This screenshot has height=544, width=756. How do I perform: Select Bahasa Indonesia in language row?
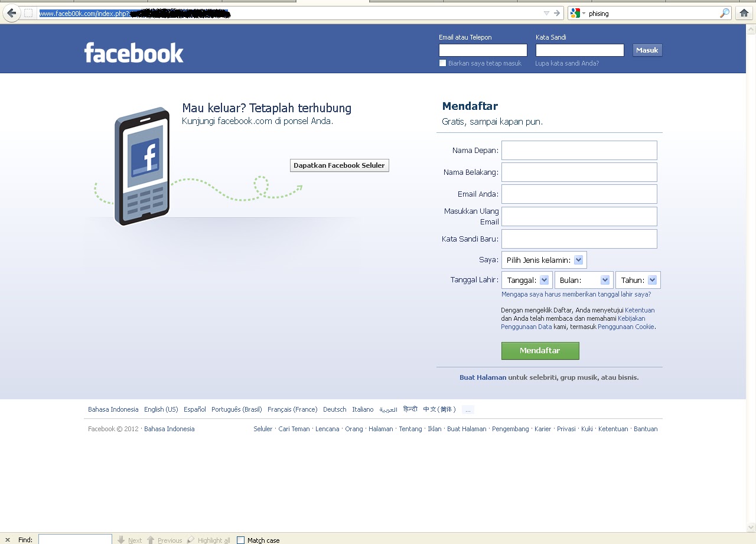[113, 409]
